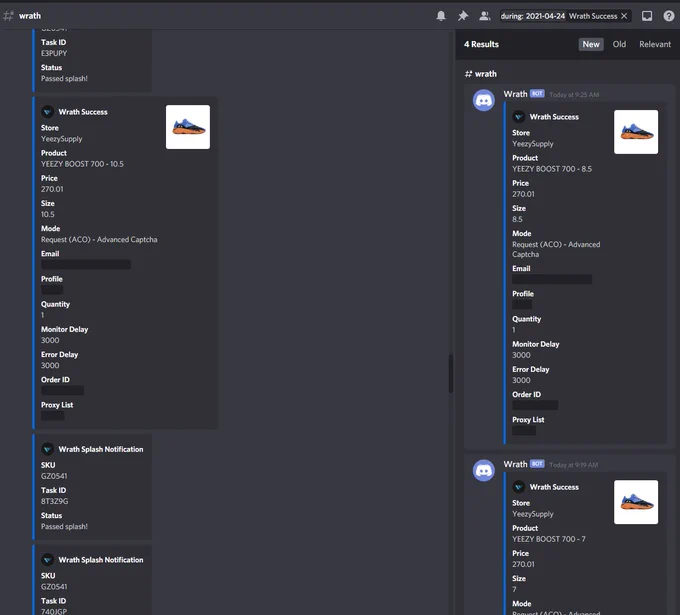
Task: Click the BOT badge on 9:19 AM message
Action: [537, 464]
